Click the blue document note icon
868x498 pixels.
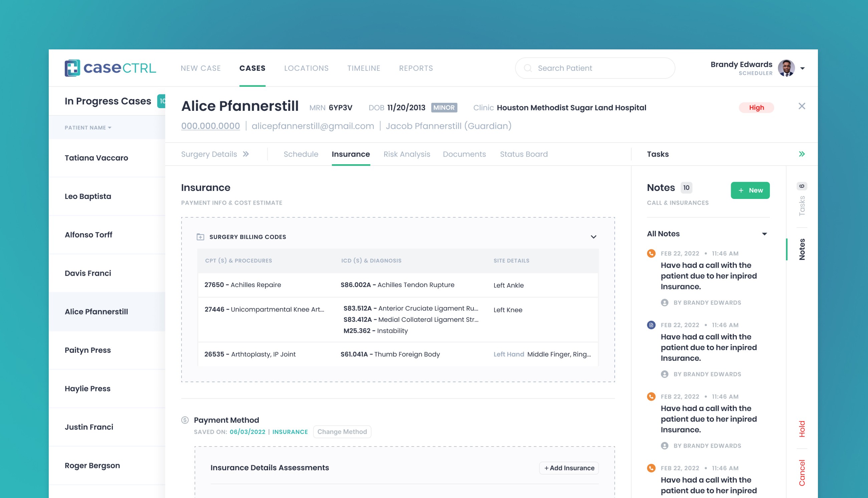(x=651, y=325)
